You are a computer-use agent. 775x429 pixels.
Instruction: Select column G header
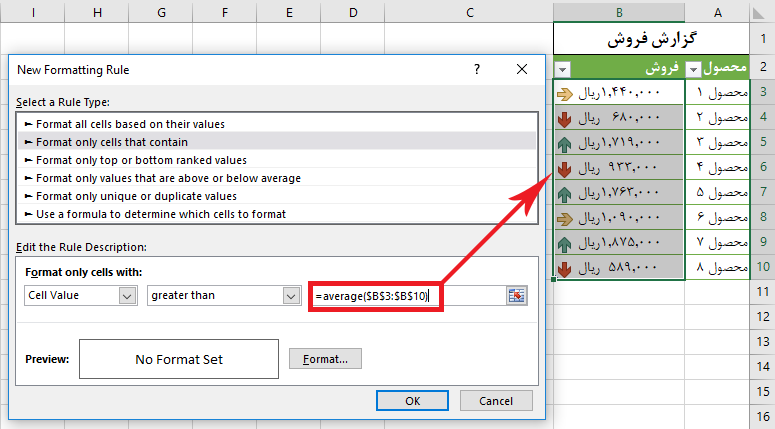click(161, 12)
